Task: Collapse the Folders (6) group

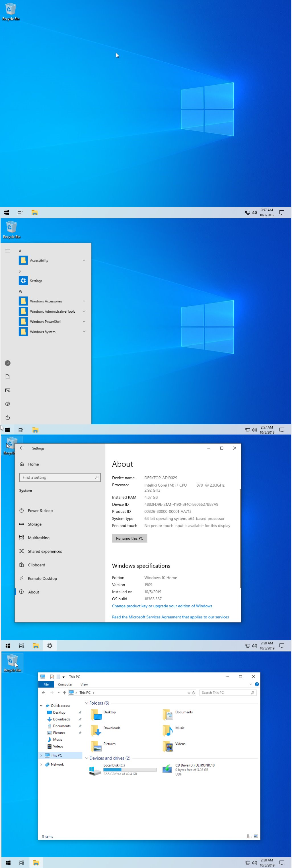Action: click(87, 703)
